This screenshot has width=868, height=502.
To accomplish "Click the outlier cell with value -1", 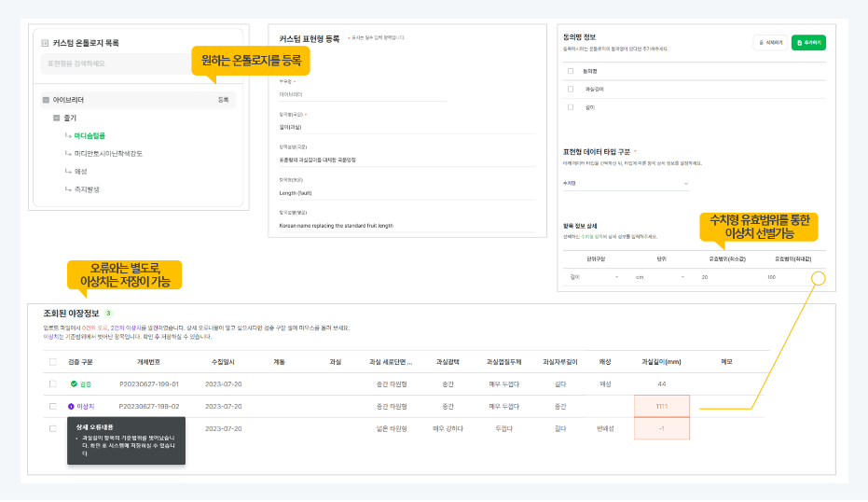I will pos(662,429).
